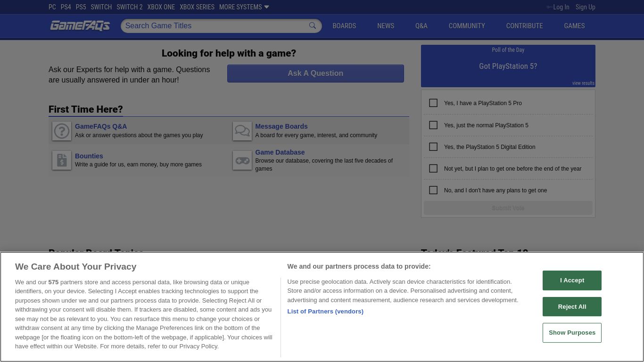Click the search magnifier icon
Image resolution: width=644 pixels, height=362 pixels.
click(x=313, y=25)
